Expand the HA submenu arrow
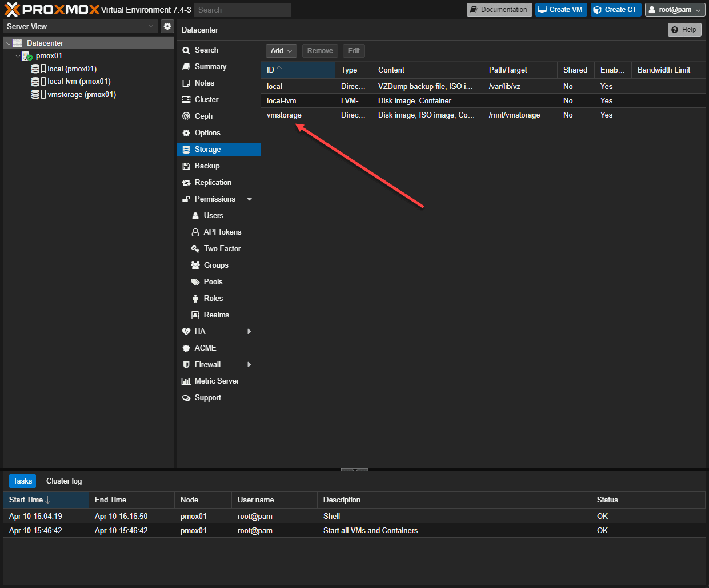 pyautogui.click(x=249, y=332)
